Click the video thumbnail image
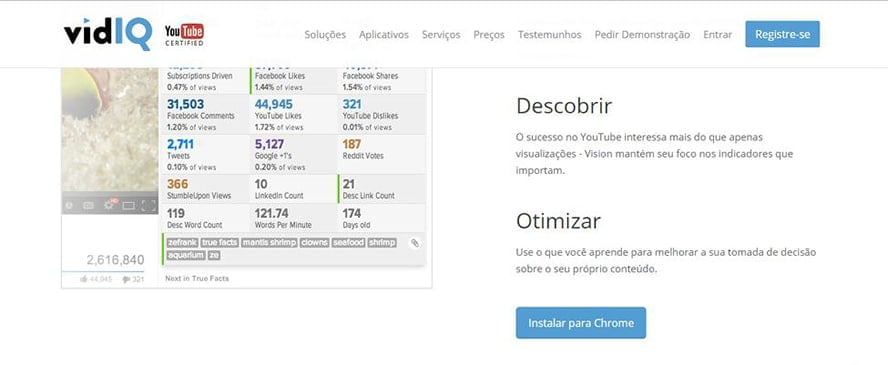 [x=110, y=129]
